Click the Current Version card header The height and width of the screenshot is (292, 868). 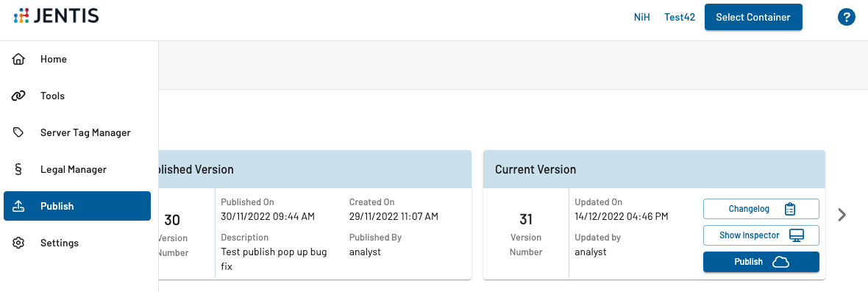click(655, 169)
